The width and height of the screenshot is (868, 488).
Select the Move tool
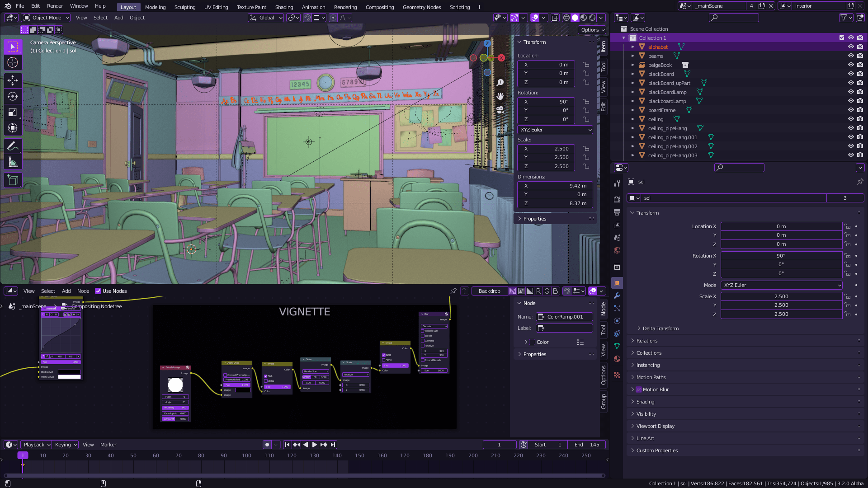tap(13, 80)
